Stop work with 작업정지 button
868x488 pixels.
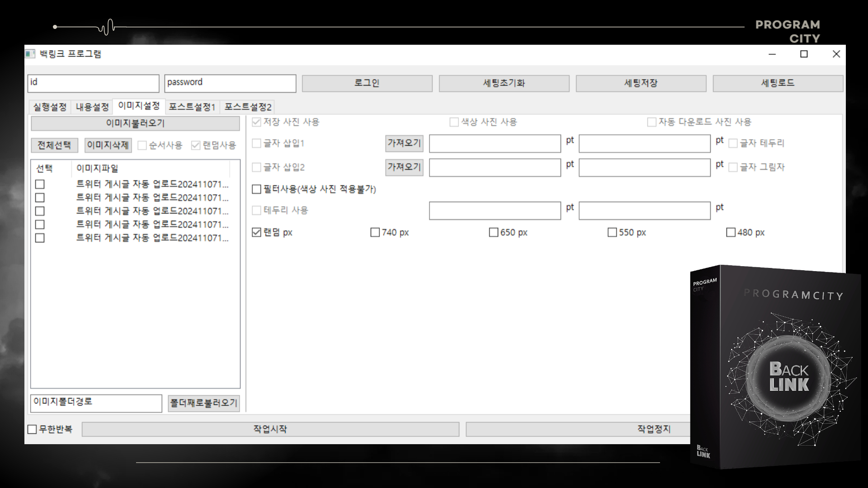tap(578, 429)
